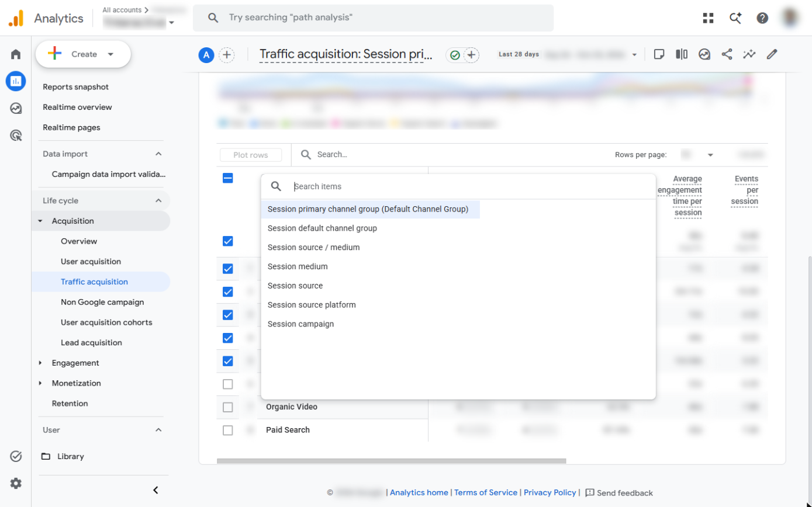The width and height of the screenshot is (812, 507).
Task: Choose Session medium from the list
Action: 298,267
